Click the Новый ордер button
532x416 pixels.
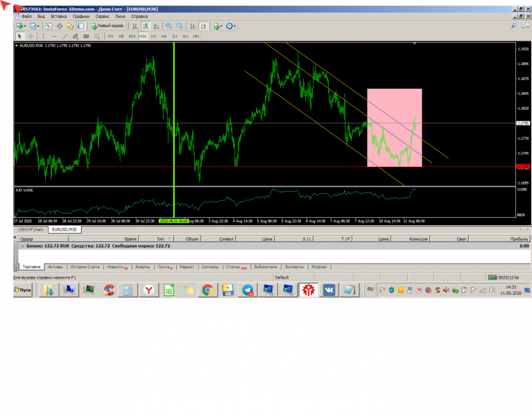coord(108,26)
